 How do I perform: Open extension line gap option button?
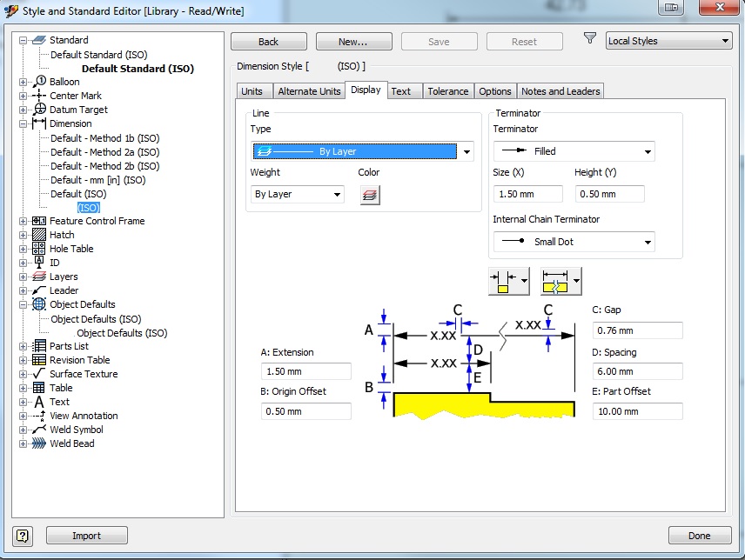coord(509,282)
